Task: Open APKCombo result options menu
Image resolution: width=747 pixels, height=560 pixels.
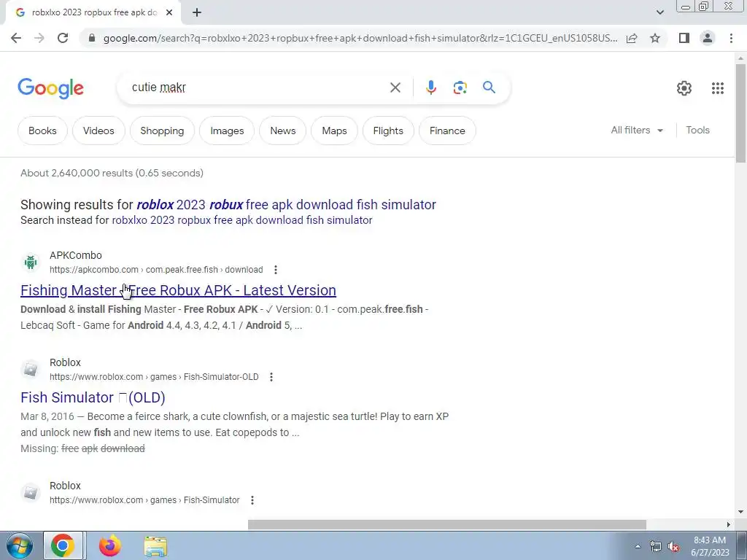Action: click(x=275, y=270)
